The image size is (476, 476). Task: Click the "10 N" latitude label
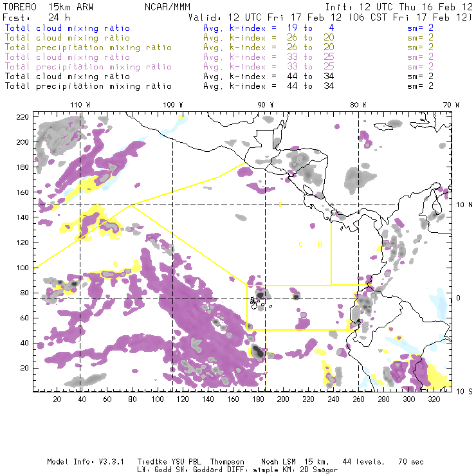(464, 205)
